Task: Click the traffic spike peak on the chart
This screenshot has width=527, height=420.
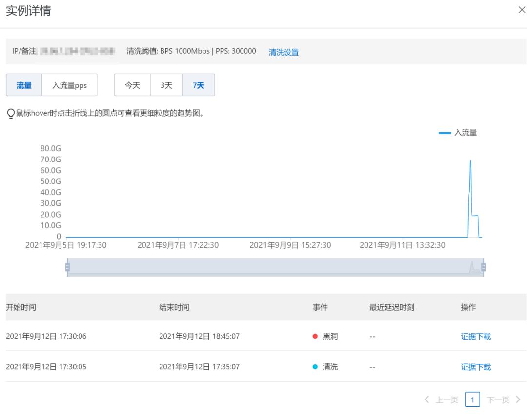Action: (x=470, y=160)
